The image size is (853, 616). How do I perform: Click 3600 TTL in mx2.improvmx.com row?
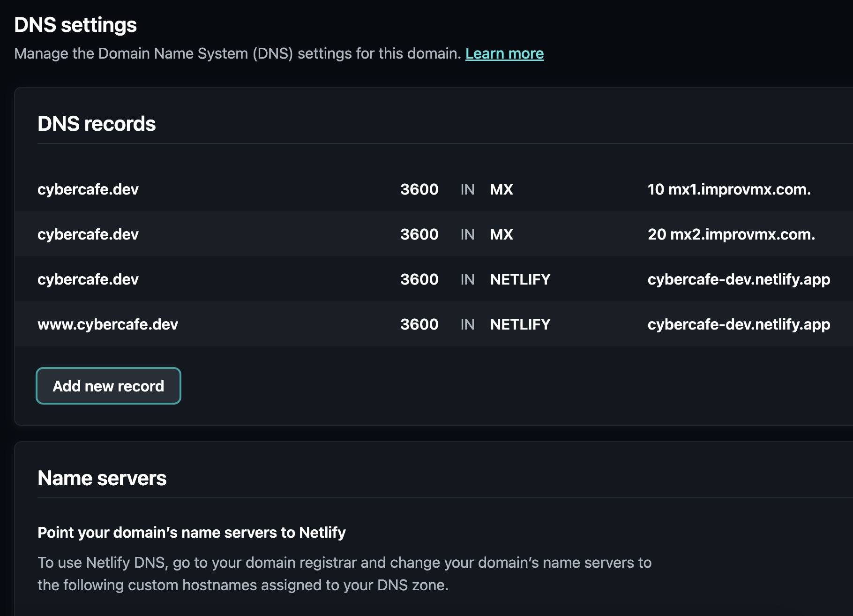[419, 234]
